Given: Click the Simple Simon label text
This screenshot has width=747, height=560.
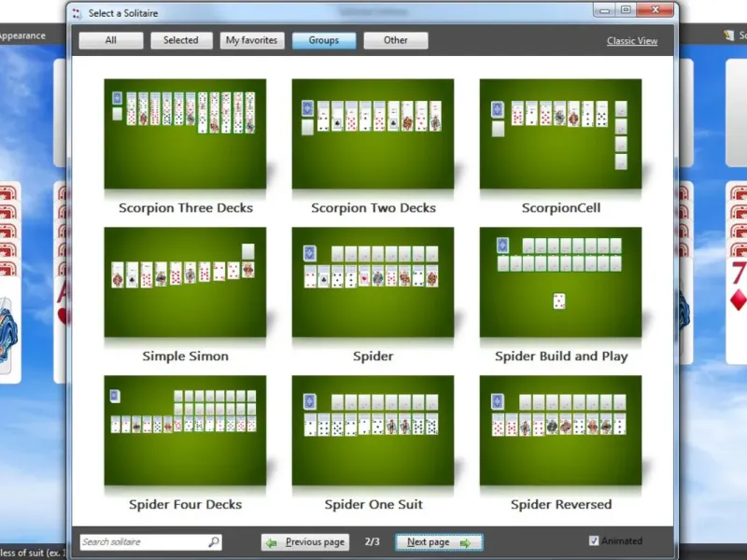Looking at the screenshot, I should (x=185, y=357).
